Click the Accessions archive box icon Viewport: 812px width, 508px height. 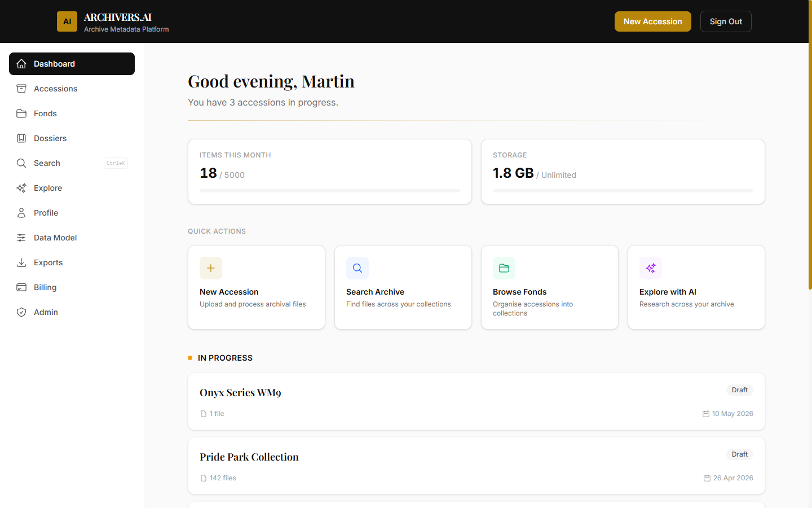(21, 89)
